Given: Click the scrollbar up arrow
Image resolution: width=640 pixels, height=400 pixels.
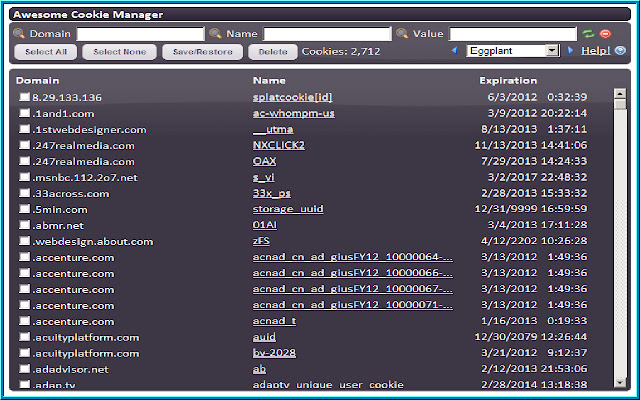Looking at the screenshot, I should click(620, 93).
